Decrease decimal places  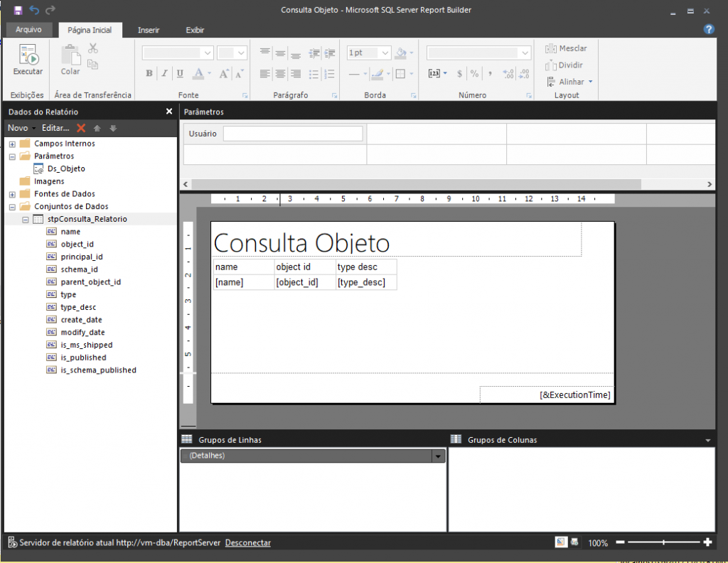(x=524, y=73)
